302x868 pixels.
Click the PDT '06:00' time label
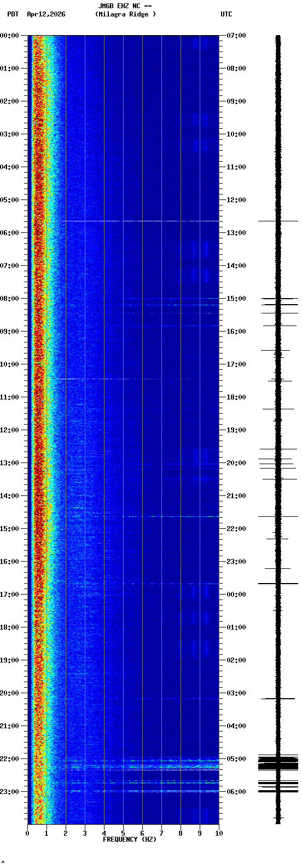pos(10,233)
